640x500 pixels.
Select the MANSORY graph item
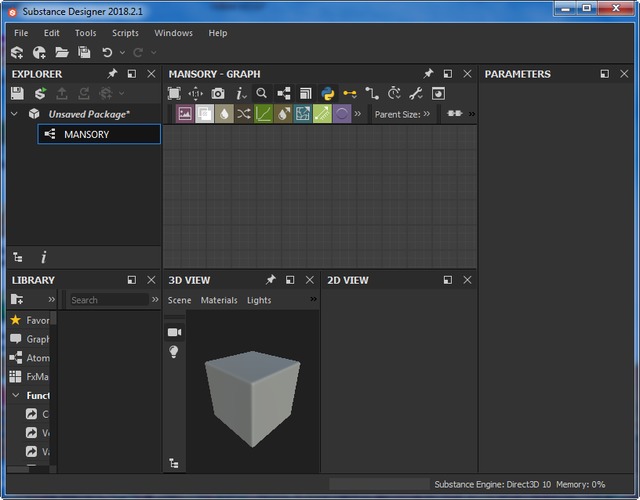(87, 134)
